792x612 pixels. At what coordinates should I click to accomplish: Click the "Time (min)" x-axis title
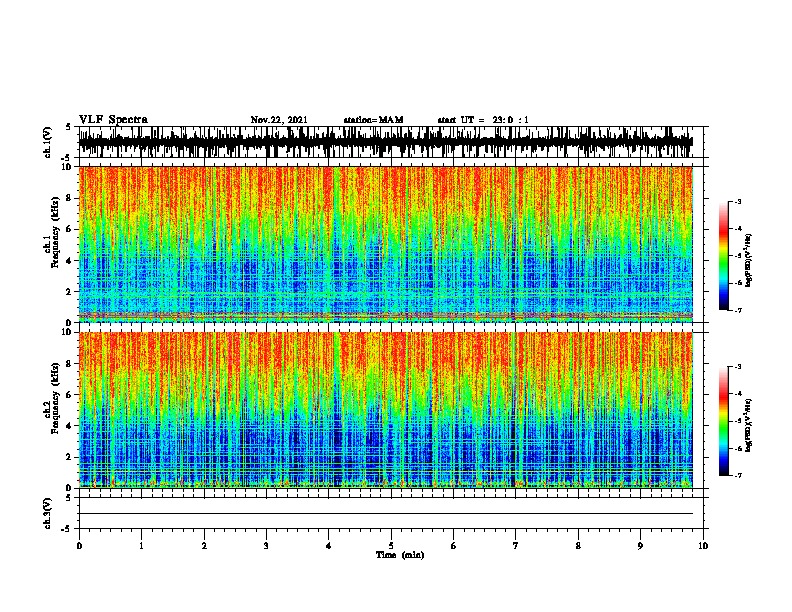400,555
